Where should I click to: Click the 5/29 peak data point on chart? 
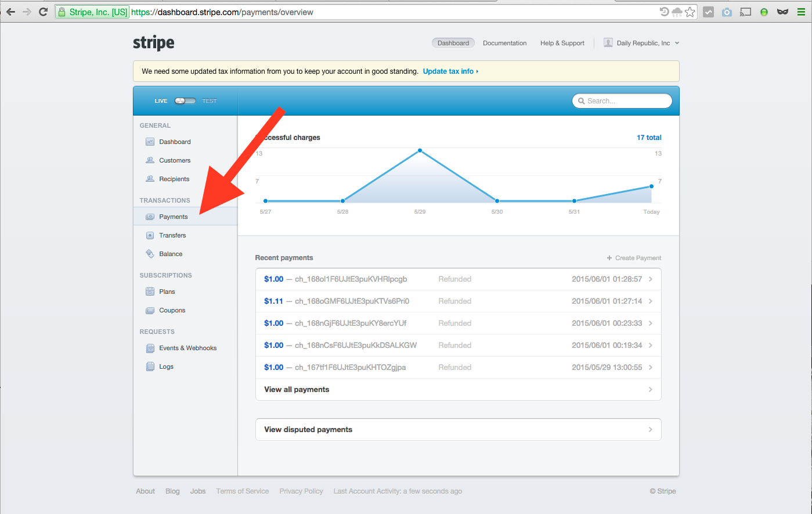click(420, 150)
